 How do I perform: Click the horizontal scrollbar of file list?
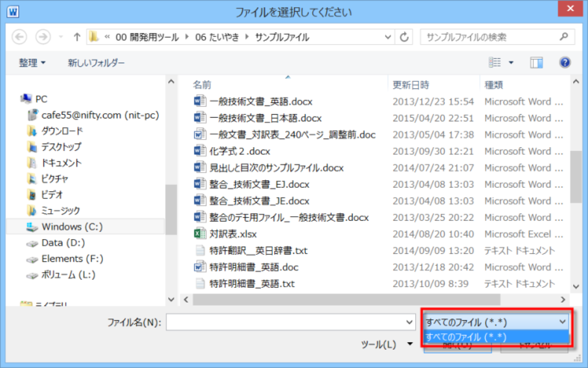tap(376, 299)
